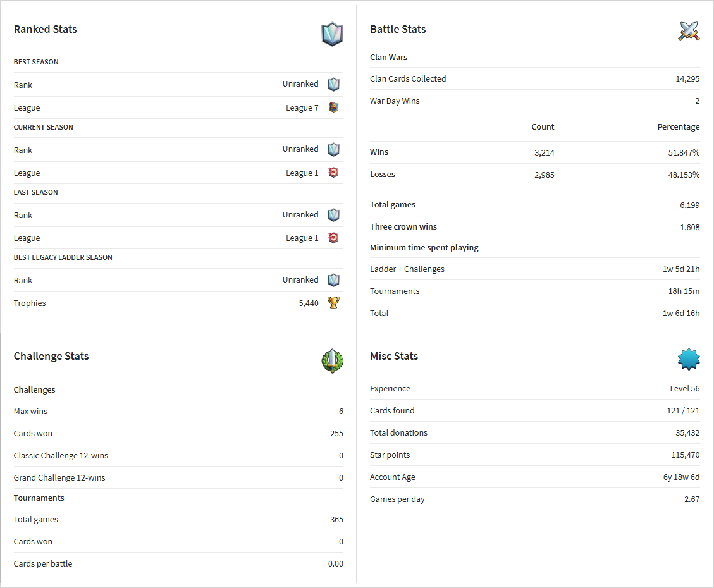714x588 pixels.
Task: Click the Challenge Stats sword wreath icon
Action: click(x=333, y=361)
